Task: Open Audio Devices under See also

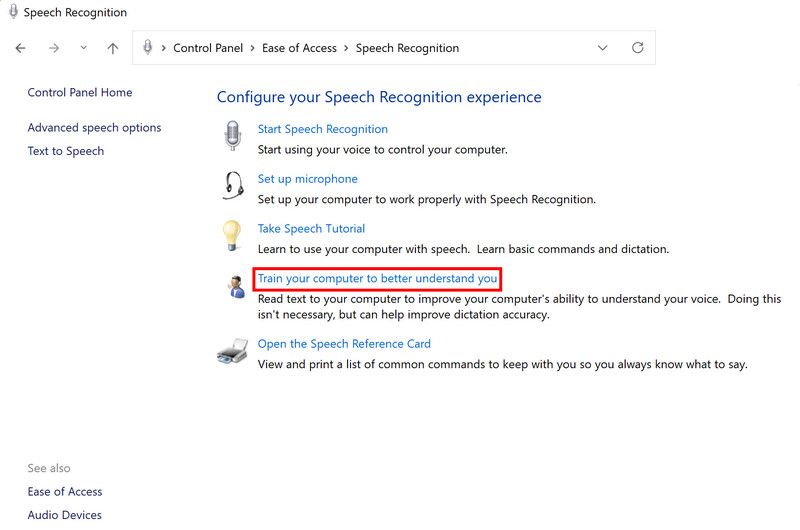Action: pyautogui.click(x=65, y=515)
